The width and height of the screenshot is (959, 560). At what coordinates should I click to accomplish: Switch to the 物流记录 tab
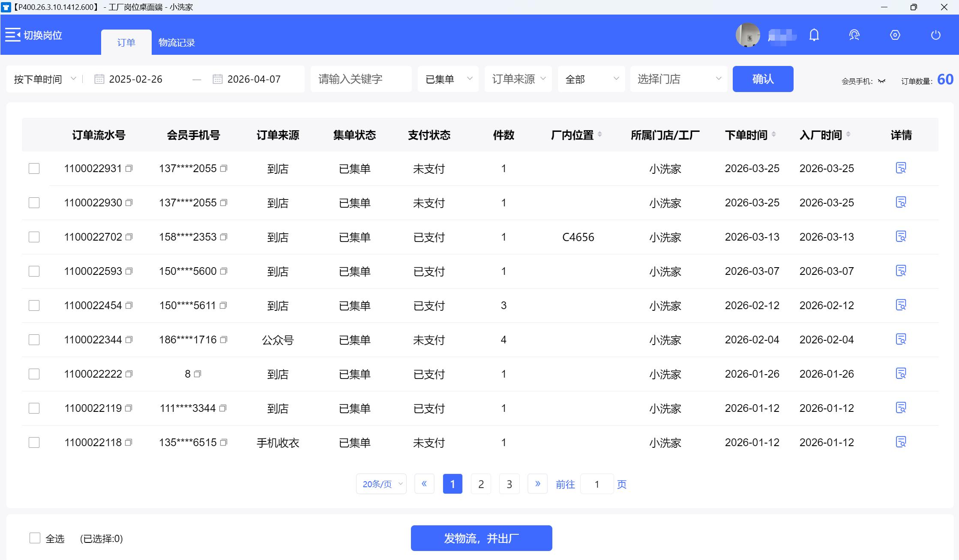point(177,42)
